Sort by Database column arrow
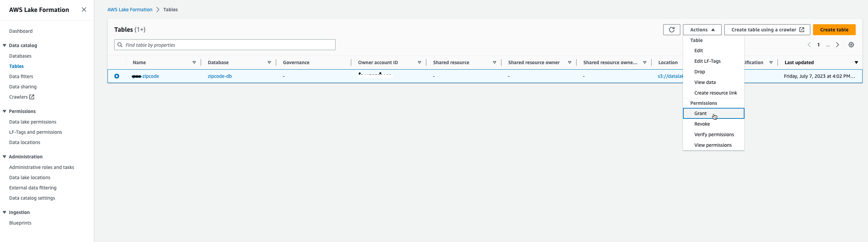Screen dimensions: 868x242 [x=269, y=62]
